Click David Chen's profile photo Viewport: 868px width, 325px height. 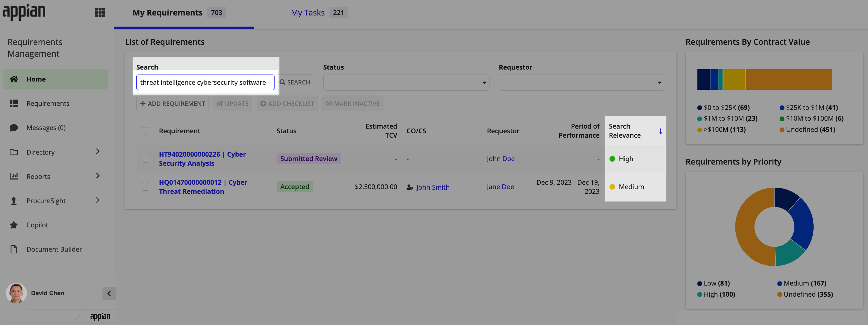click(16, 293)
